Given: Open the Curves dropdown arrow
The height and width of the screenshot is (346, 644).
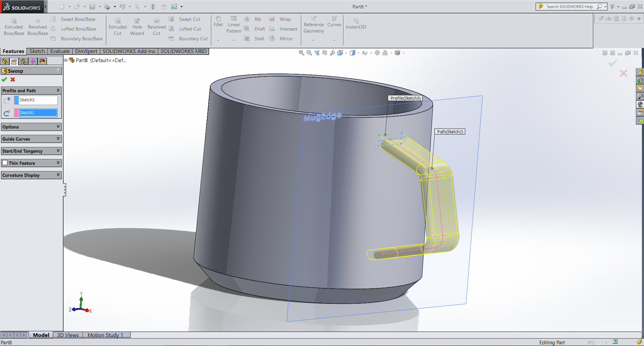Looking at the screenshot, I should [x=334, y=40].
